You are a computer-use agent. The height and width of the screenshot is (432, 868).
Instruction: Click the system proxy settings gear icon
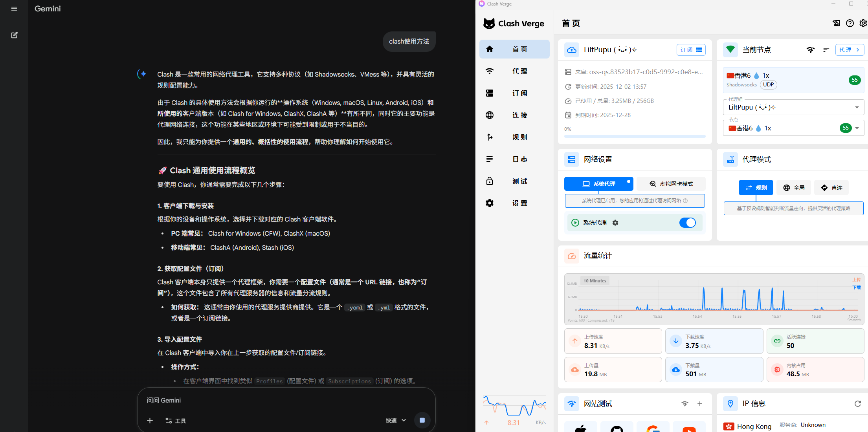click(615, 223)
